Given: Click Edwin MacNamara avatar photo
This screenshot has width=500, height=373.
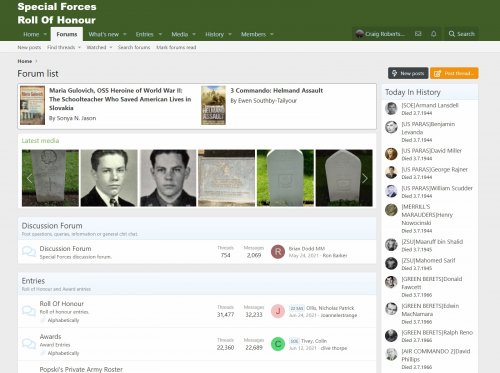Looking at the screenshot, I should point(391,309).
